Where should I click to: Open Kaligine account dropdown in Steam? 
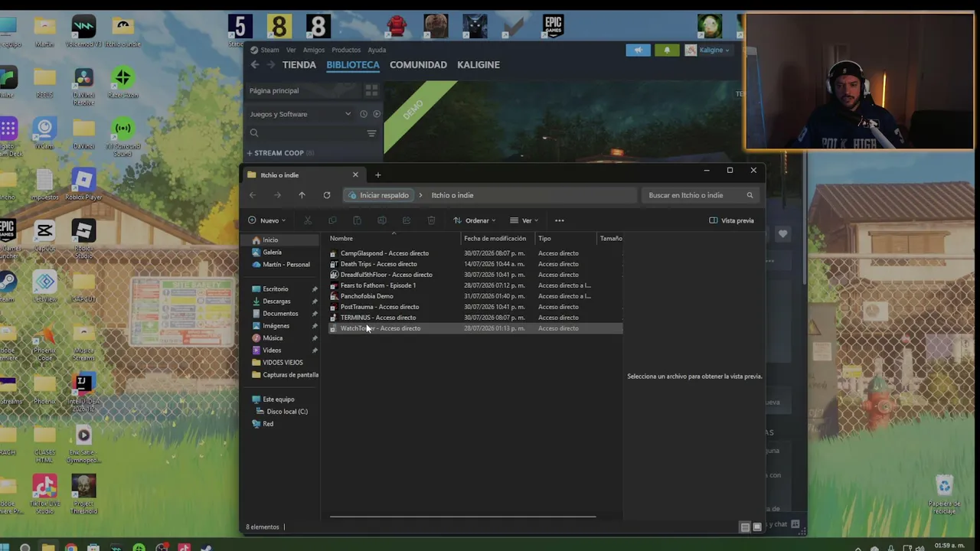click(x=708, y=50)
